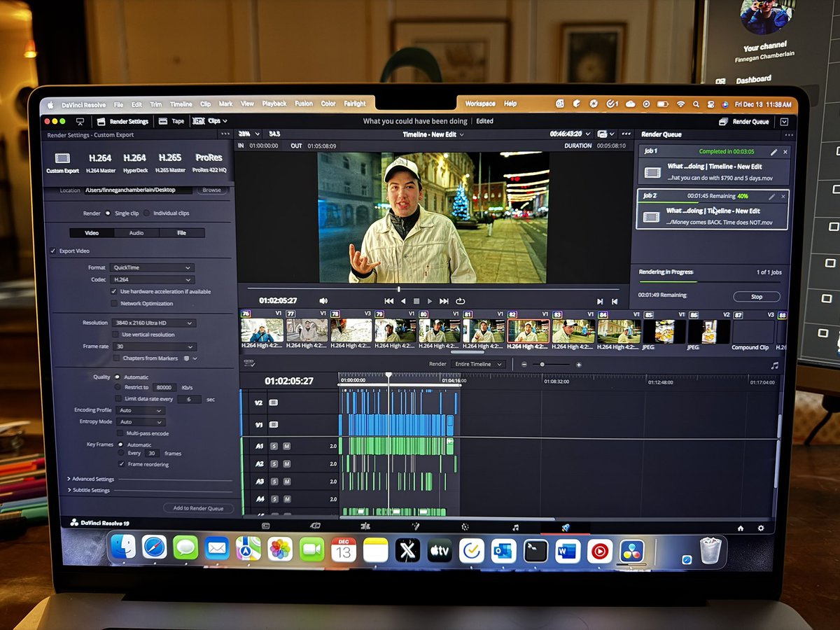This screenshot has width=840, height=630.
Task: Choose the H.264 Master render preset
Action: pos(100,162)
